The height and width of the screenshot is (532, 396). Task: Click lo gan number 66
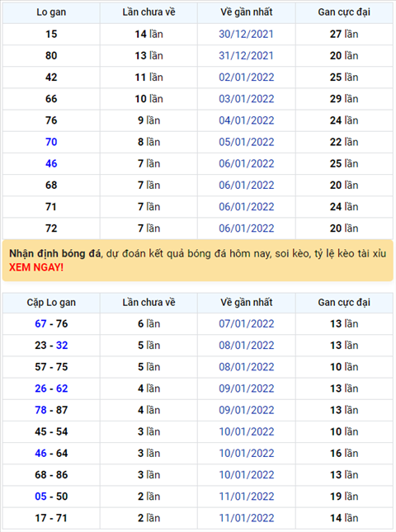[51, 99]
